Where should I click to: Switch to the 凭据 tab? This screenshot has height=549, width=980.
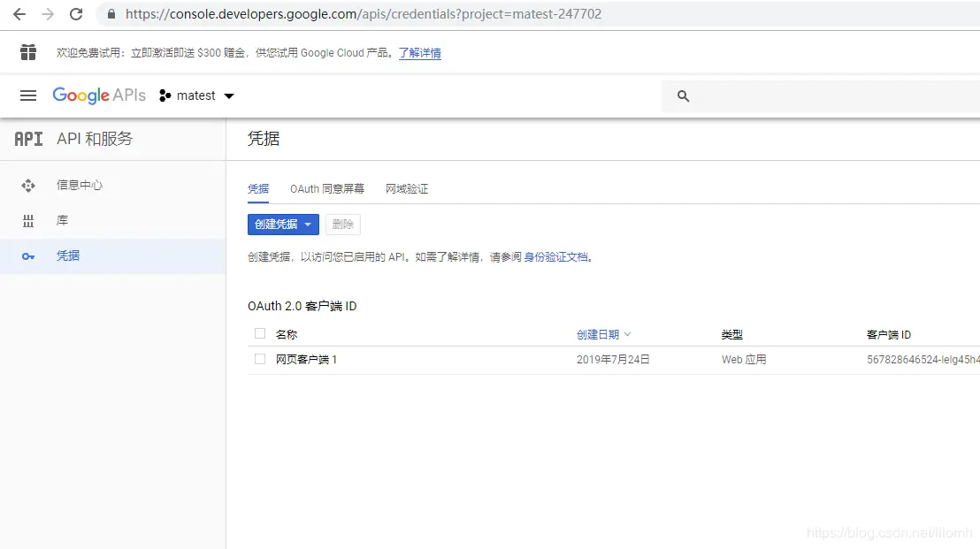258,188
